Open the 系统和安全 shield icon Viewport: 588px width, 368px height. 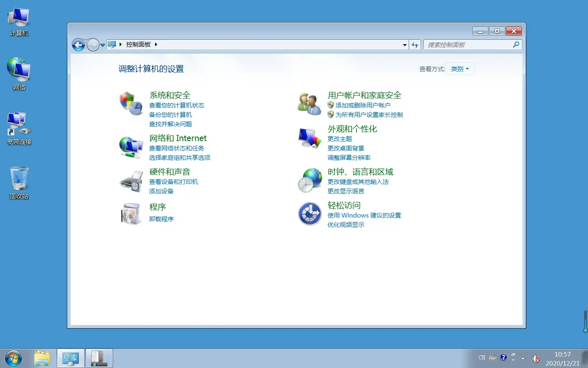[131, 103]
